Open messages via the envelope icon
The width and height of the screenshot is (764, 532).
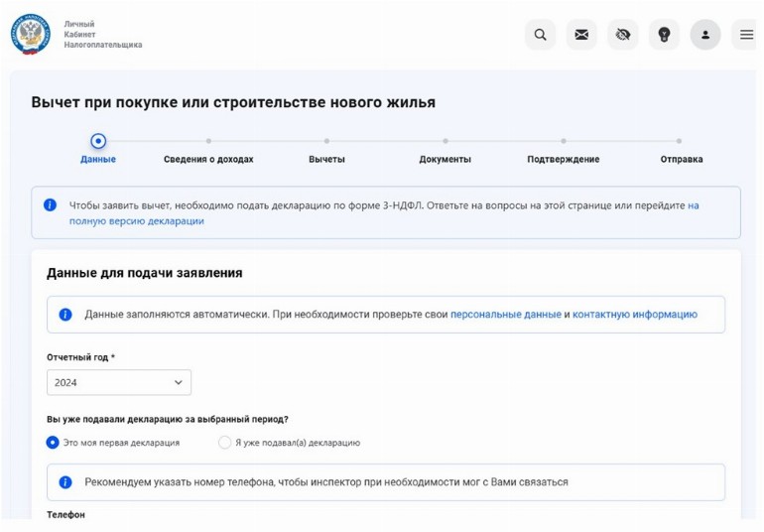(581, 35)
